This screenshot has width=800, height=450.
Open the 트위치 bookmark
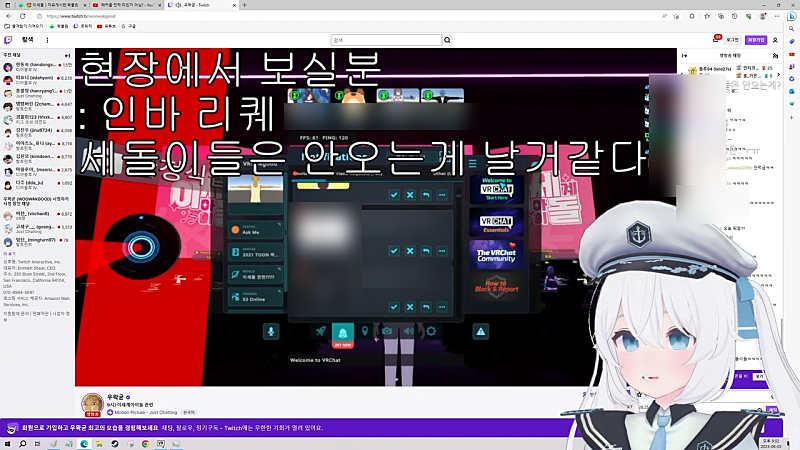click(83, 26)
